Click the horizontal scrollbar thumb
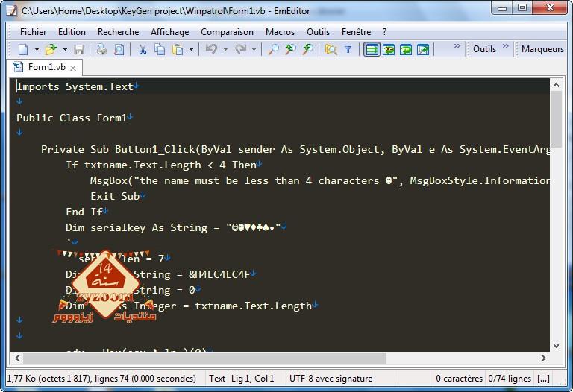 (204, 358)
